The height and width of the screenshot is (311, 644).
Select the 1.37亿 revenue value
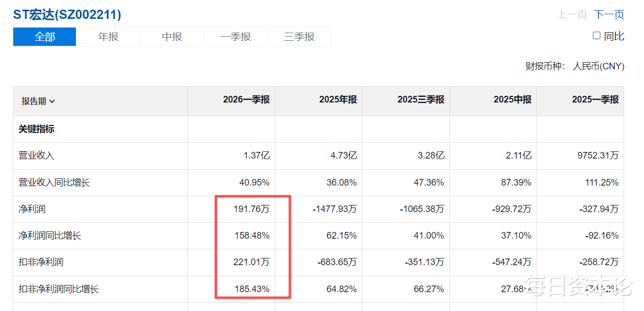(257, 155)
